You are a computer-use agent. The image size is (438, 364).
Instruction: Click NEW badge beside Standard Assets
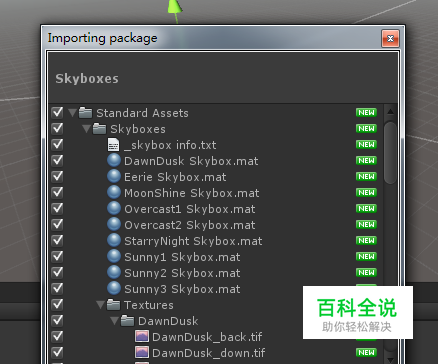click(x=366, y=113)
